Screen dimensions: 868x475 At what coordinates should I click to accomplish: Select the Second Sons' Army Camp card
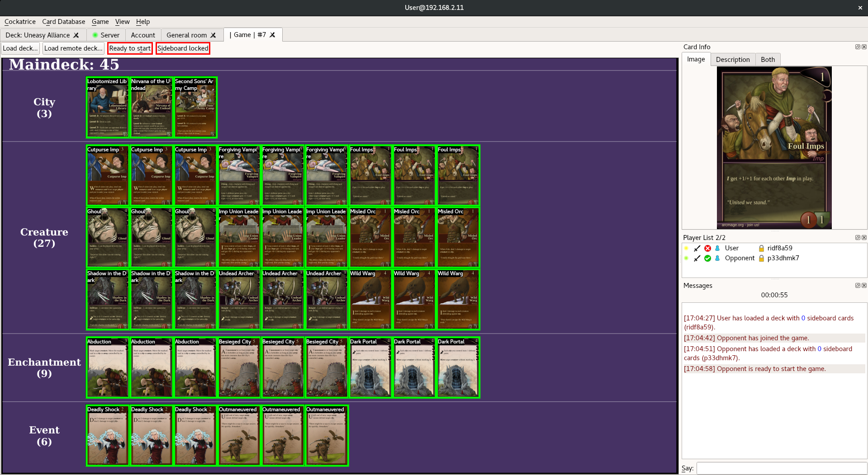[195, 108]
